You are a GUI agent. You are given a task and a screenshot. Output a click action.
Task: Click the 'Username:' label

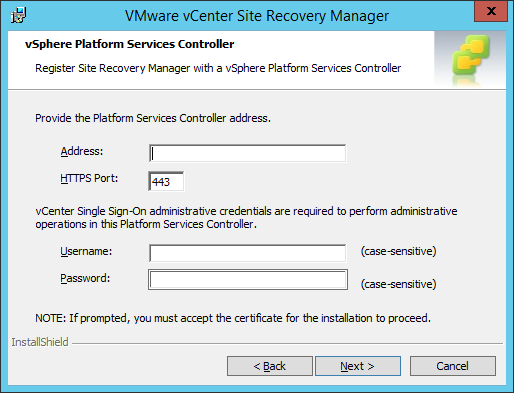[x=86, y=251]
